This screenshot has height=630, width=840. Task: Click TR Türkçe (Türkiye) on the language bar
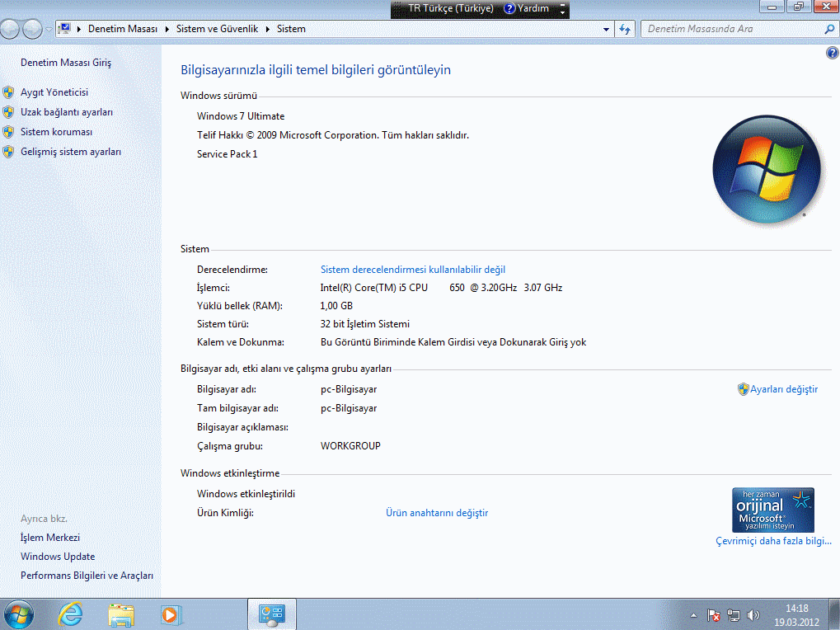[451, 8]
